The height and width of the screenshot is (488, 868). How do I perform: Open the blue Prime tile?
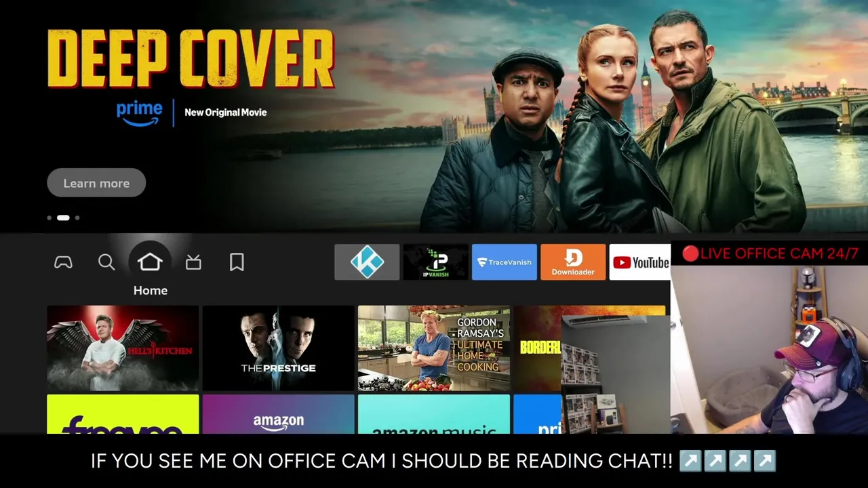click(x=538, y=414)
